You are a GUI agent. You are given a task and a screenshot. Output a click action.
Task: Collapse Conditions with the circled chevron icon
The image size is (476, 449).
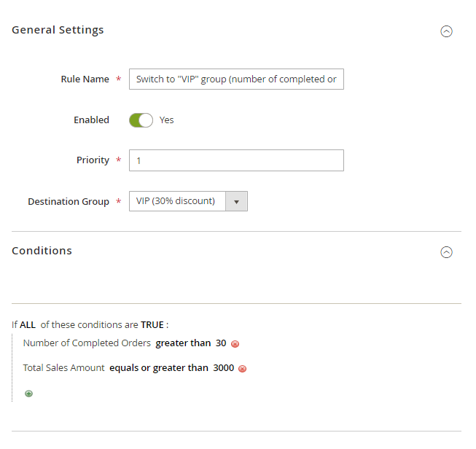(447, 252)
